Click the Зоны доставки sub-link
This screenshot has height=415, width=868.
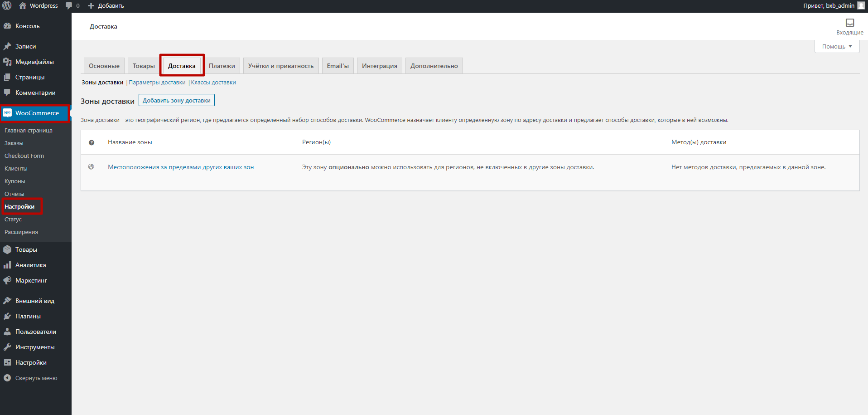point(102,83)
